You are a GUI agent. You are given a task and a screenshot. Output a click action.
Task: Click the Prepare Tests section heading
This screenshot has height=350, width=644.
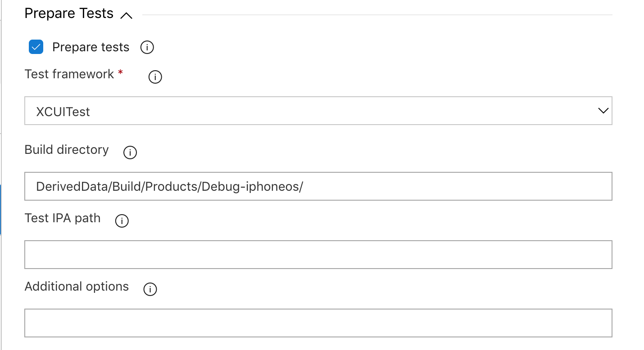tap(69, 13)
